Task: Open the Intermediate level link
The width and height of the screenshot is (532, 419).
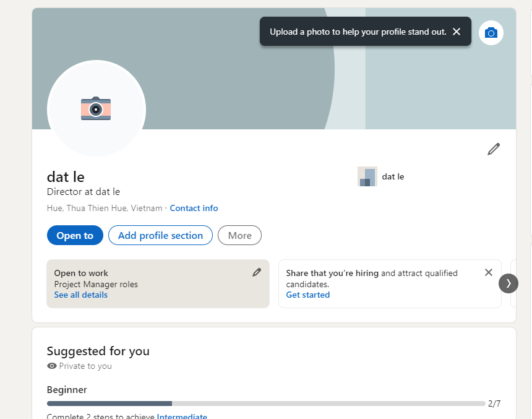Action: pyautogui.click(x=182, y=416)
